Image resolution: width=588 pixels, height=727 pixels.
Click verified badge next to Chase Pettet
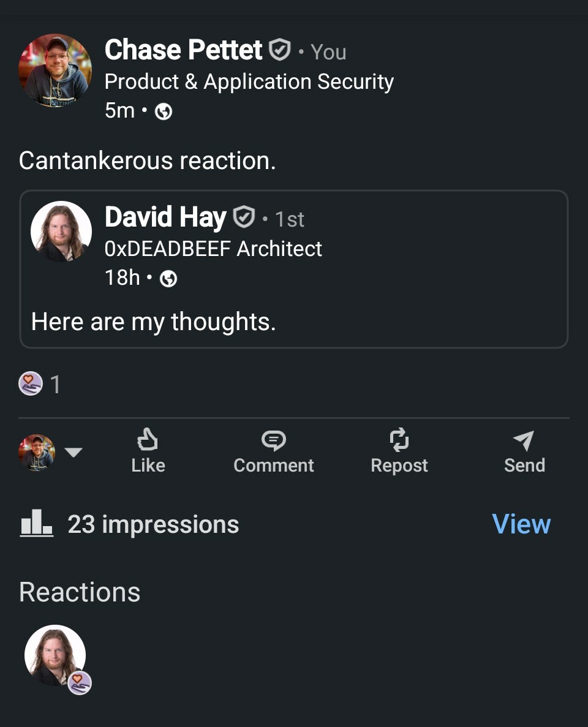click(280, 50)
